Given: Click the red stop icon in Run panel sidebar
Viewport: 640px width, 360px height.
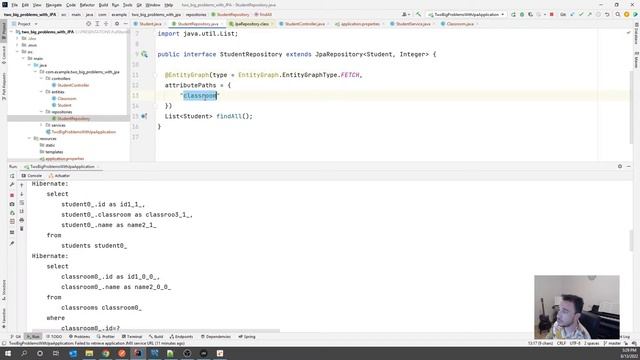Looking at the screenshot, I should coord(12,195).
